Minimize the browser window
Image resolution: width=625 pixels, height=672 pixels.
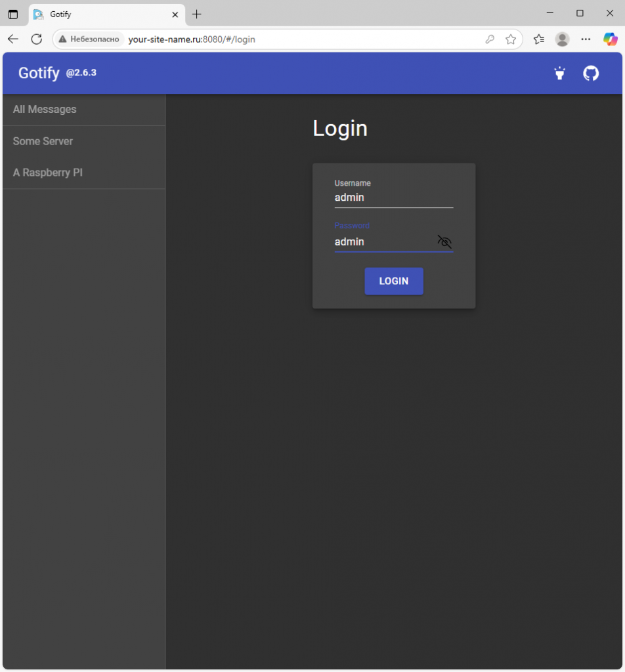(550, 13)
